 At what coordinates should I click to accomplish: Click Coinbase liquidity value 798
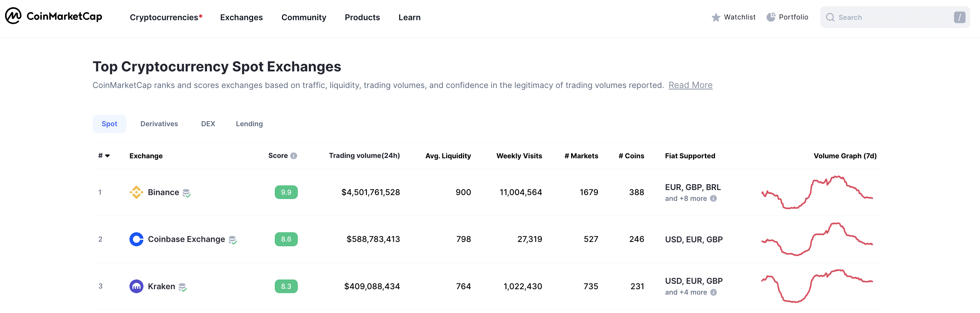tap(463, 239)
